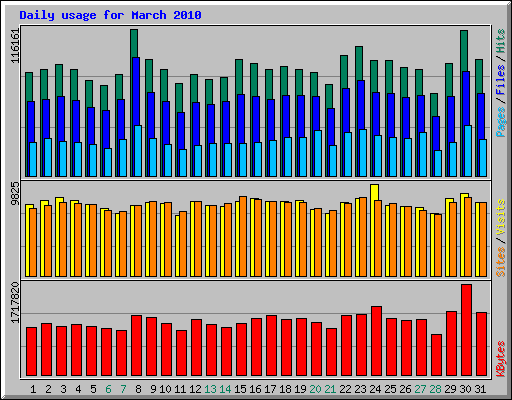Click weekend day 13 label
The width and height of the screenshot is (512, 400).
(x=210, y=389)
